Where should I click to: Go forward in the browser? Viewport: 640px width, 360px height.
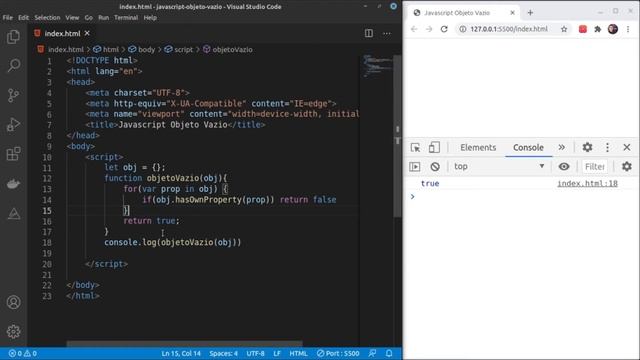coord(429,29)
